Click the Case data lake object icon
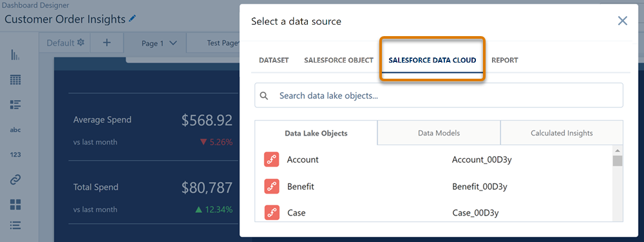 pyautogui.click(x=272, y=213)
